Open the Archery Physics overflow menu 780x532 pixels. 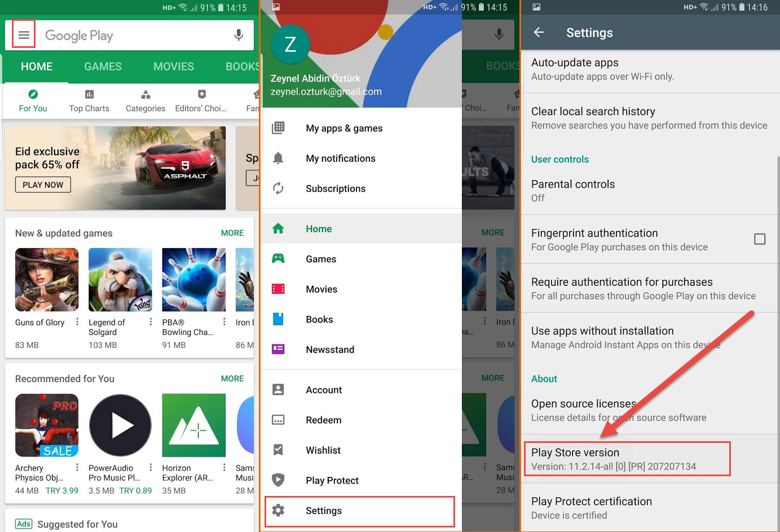[x=77, y=468]
